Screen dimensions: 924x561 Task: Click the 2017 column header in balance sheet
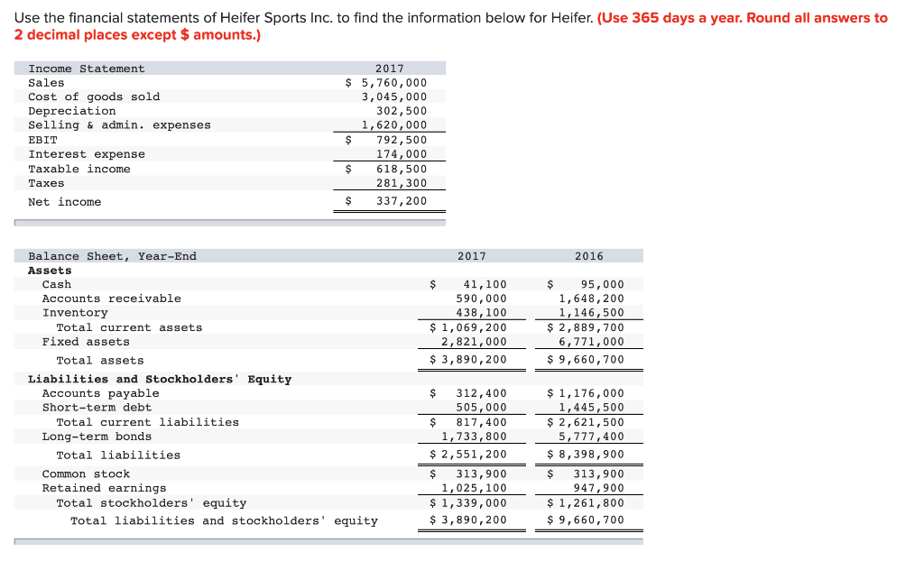(472, 256)
